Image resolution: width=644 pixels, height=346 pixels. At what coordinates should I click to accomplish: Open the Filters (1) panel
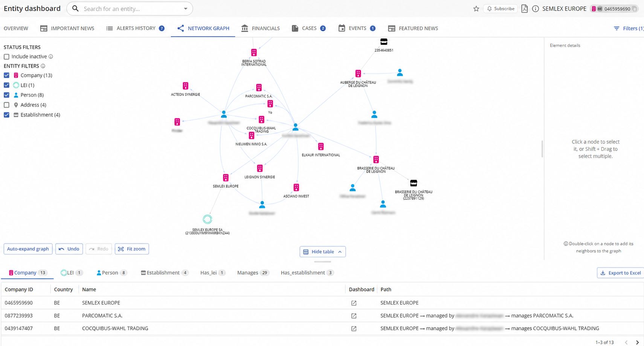point(629,28)
